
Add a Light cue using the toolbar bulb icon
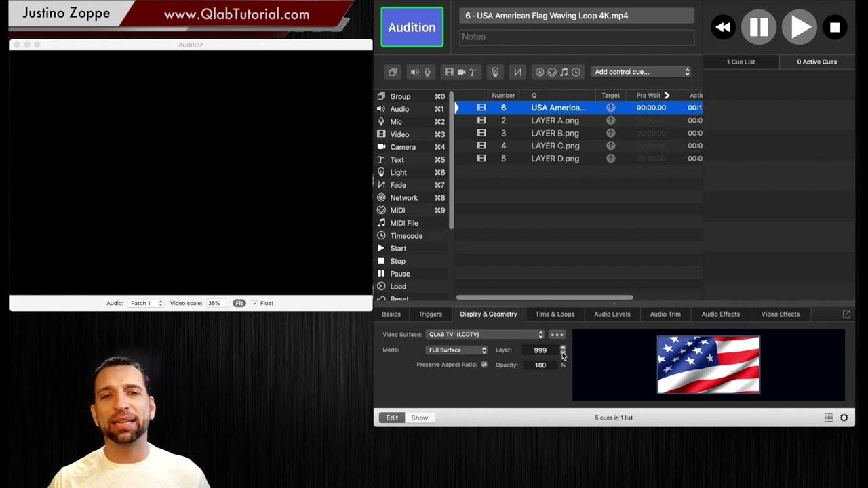coord(495,72)
